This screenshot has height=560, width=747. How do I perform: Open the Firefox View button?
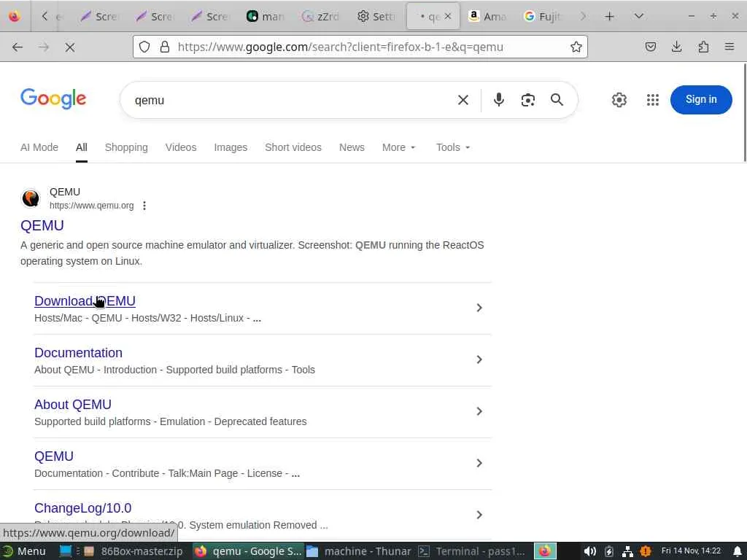(15, 17)
